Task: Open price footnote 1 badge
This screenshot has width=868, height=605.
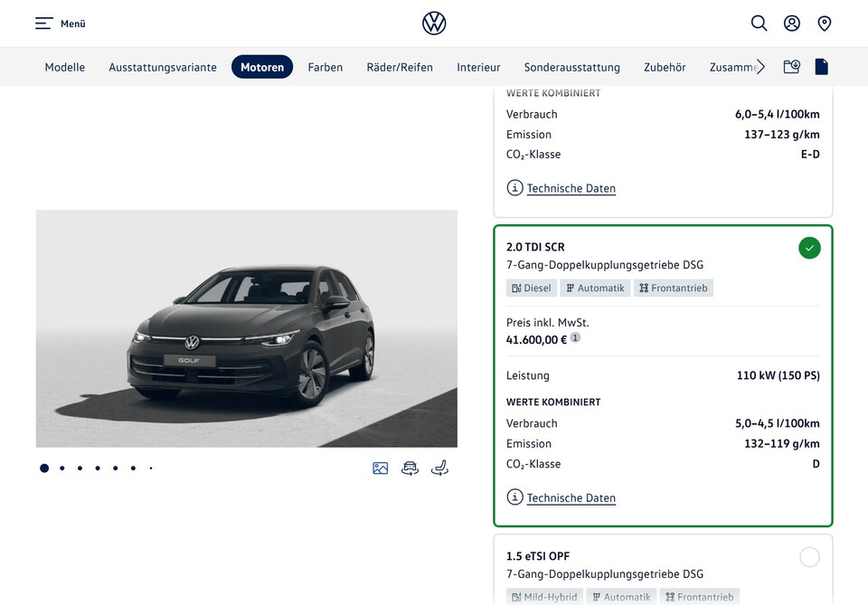Action: 576,337
